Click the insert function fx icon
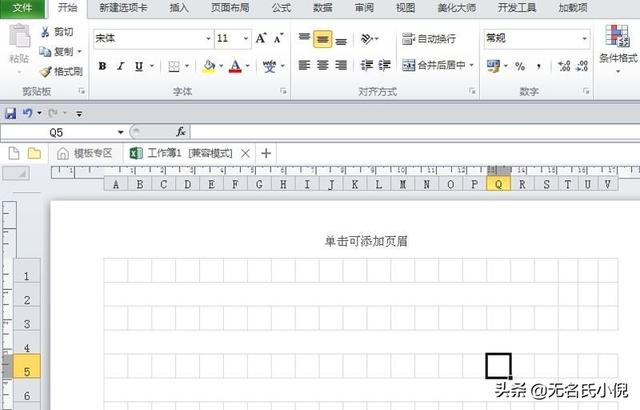 pos(181,131)
